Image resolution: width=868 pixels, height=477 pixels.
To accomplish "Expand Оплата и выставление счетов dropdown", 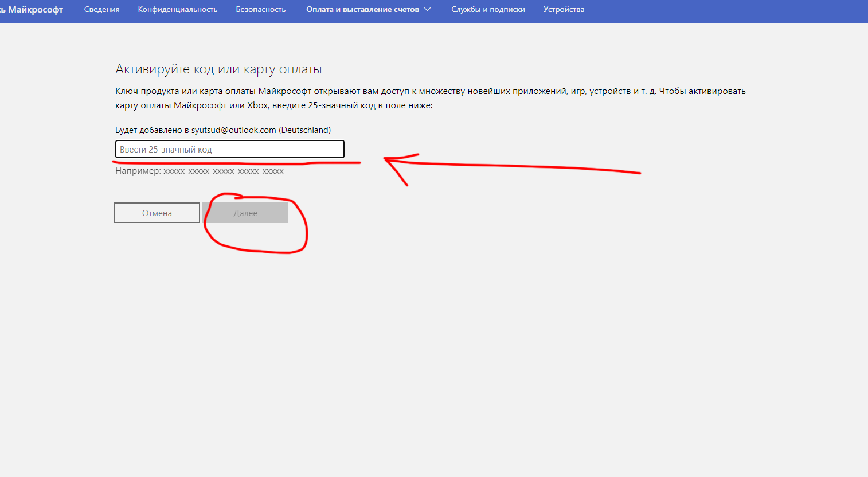I will pyautogui.click(x=369, y=9).
